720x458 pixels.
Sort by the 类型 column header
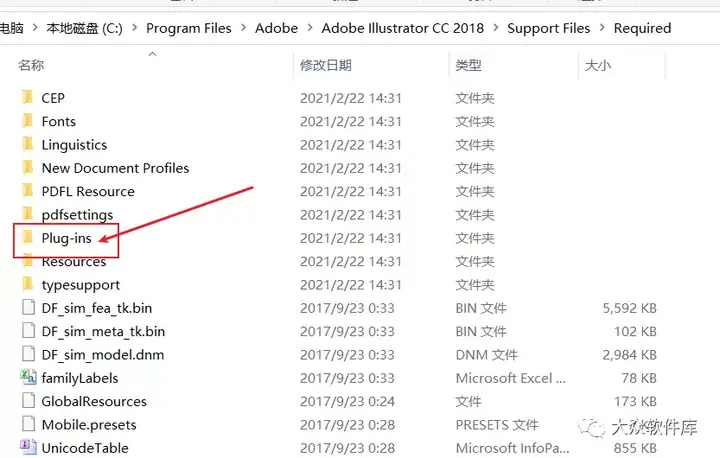[x=468, y=65]
